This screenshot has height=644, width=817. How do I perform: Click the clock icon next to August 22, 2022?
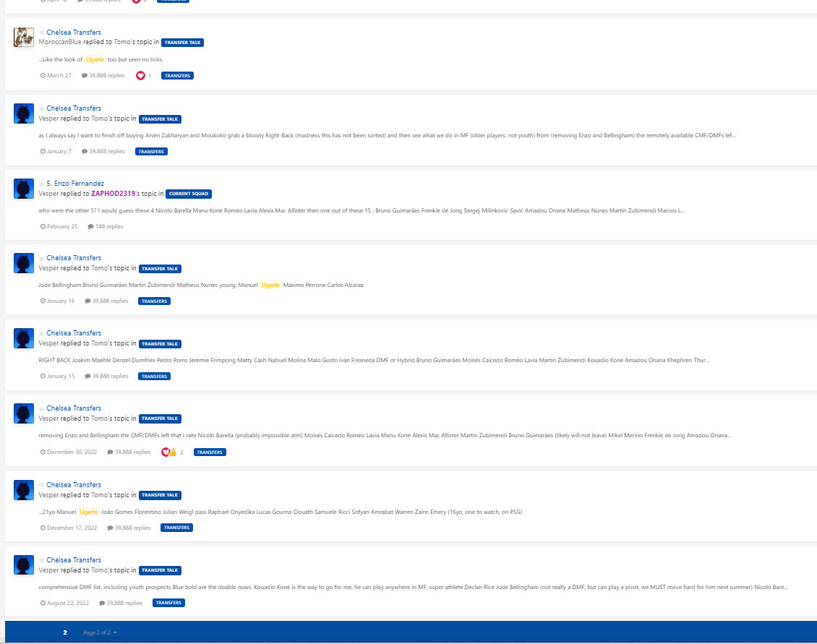coord(43,604)
